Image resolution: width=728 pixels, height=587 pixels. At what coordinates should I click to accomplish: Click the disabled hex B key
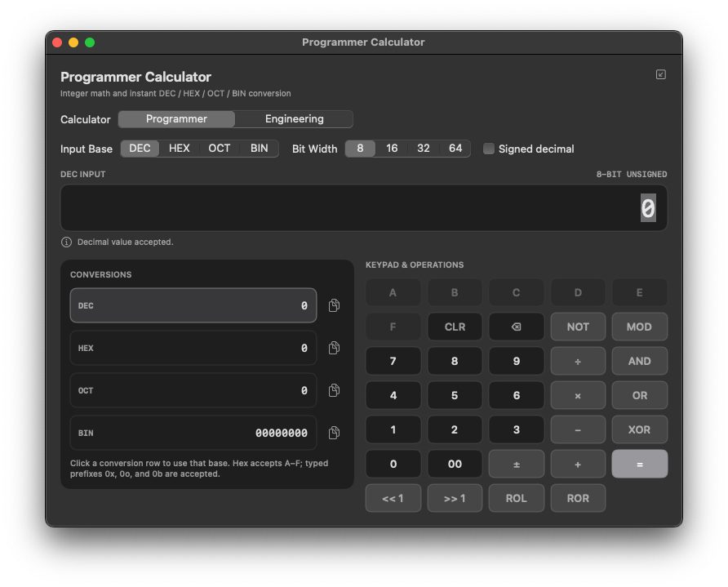tap(455, 292)
